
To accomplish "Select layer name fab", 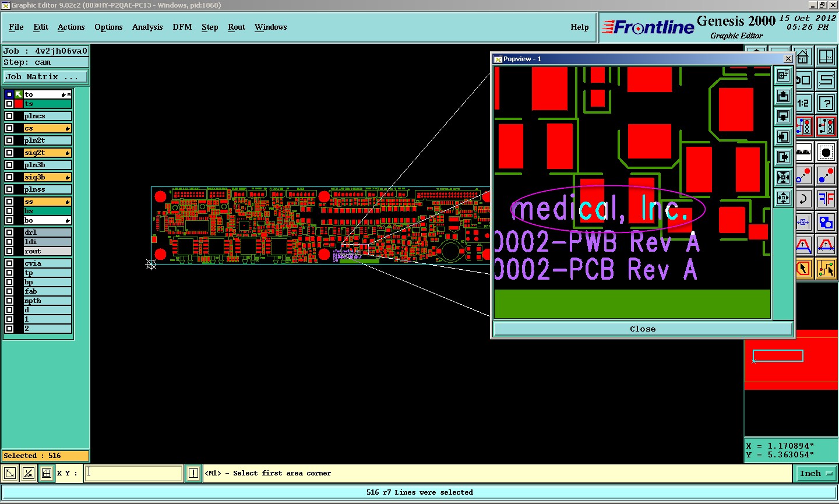I will (48, 291).
